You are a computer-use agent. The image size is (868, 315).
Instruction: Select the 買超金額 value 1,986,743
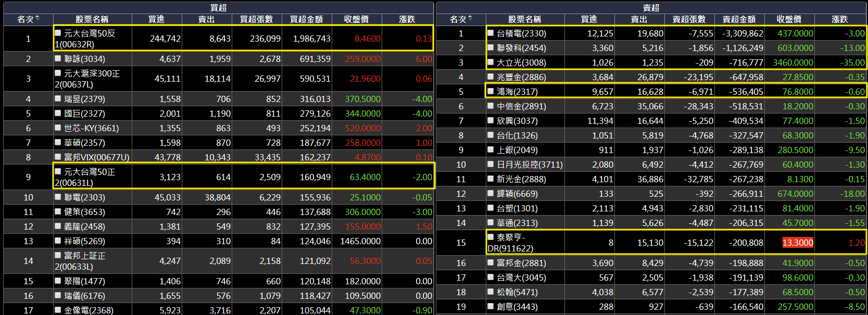coord(312,39)
